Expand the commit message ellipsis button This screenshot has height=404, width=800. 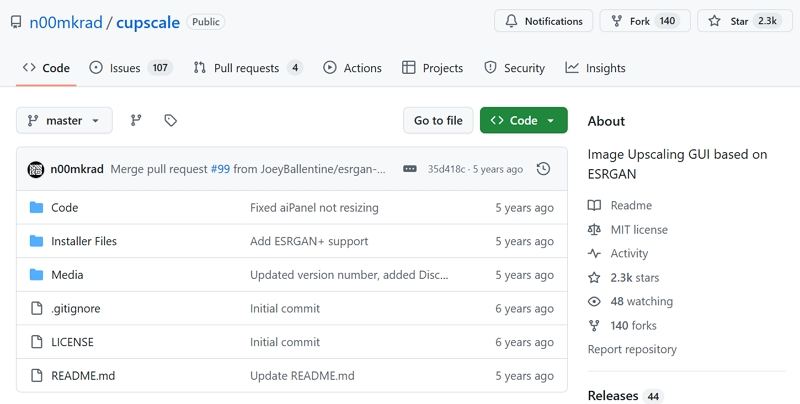click(x=410, y=169)
